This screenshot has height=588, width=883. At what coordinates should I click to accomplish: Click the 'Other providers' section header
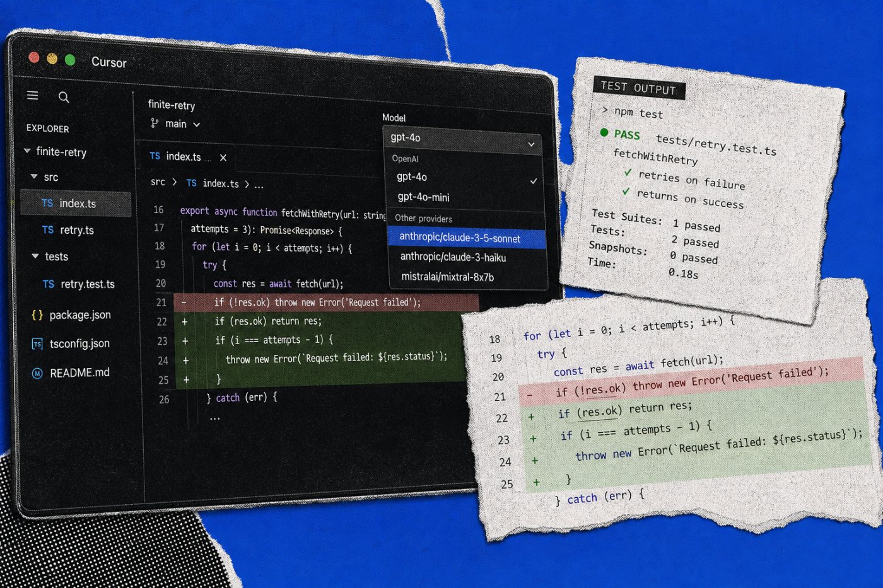[x=424, y=219]
